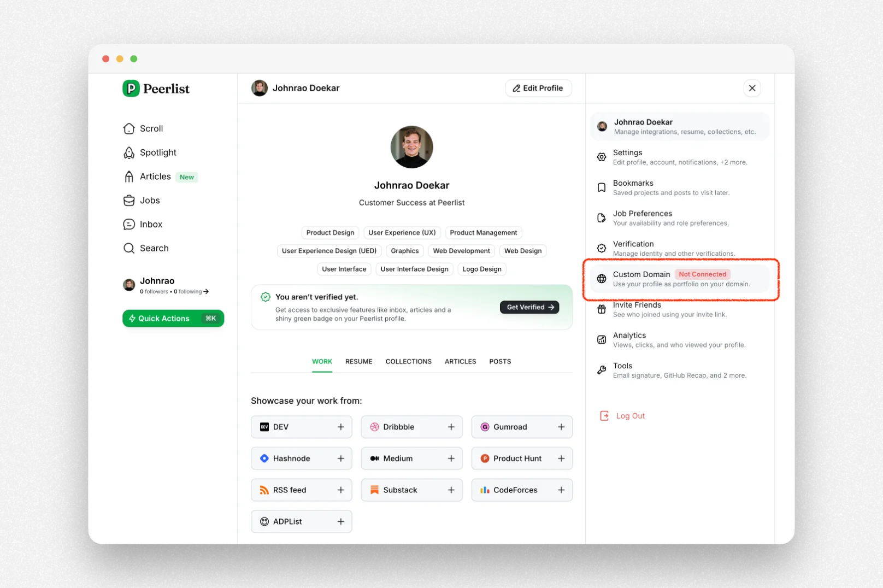Click the Job Preferences icon
The image size is (883, 588).
click(x=602, y=218)
